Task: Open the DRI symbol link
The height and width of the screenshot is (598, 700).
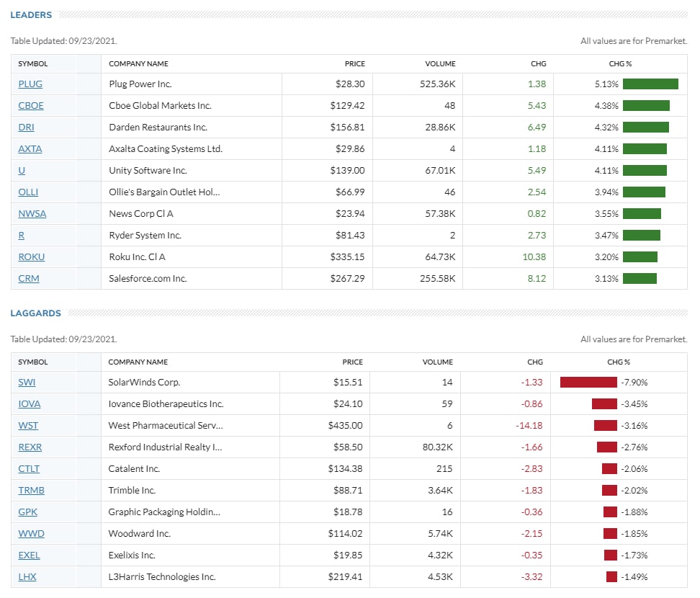Action: pos(27,128)
